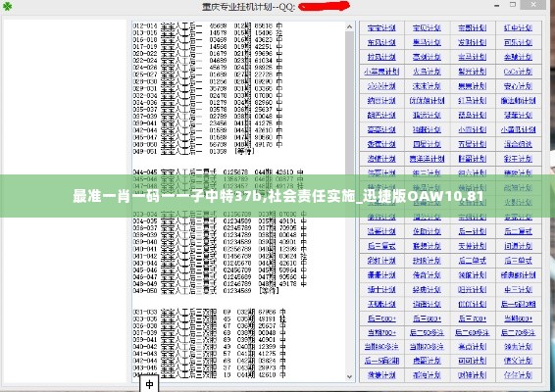
Task: Select the 火鸟计划 link
Action: [427, 72]
